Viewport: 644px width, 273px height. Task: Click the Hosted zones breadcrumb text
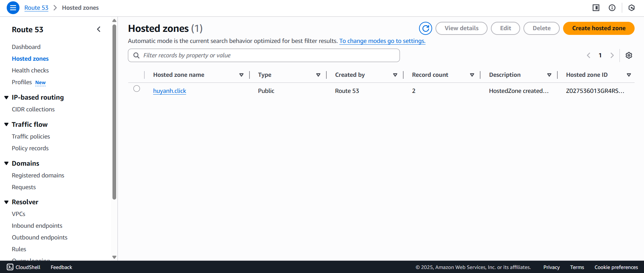[x=80, y=8]
